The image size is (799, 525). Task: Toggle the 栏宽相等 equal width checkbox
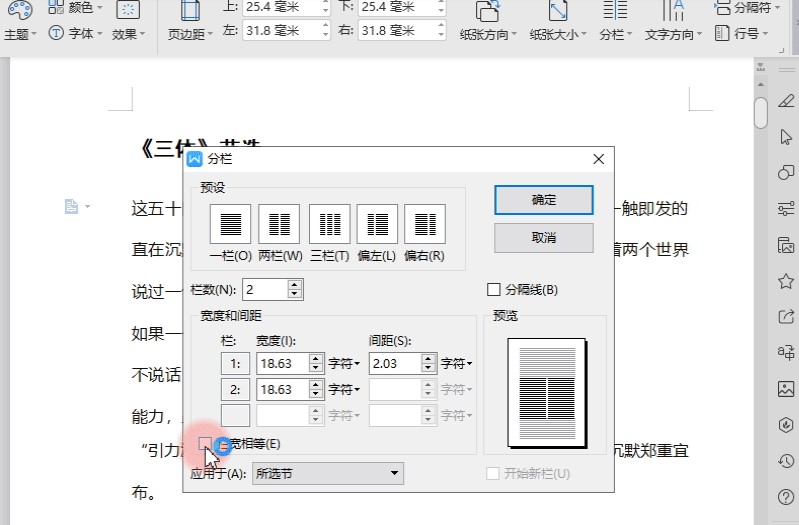pos(205,443)
